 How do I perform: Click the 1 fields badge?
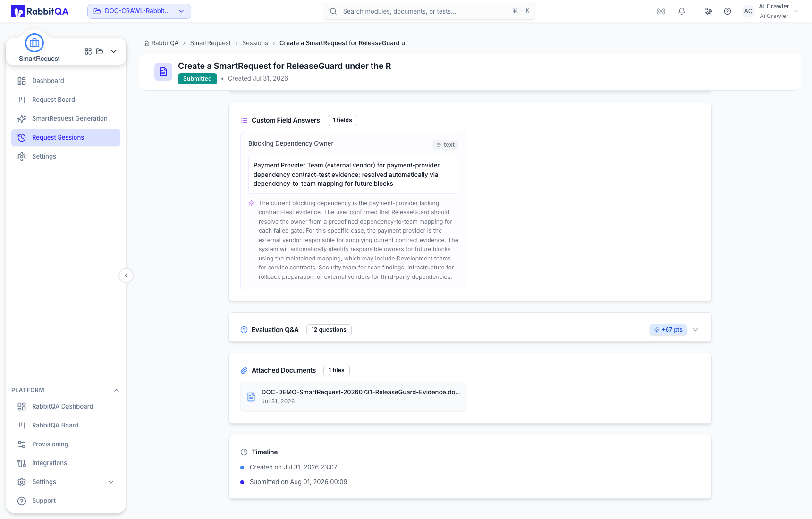pos(342,120)
